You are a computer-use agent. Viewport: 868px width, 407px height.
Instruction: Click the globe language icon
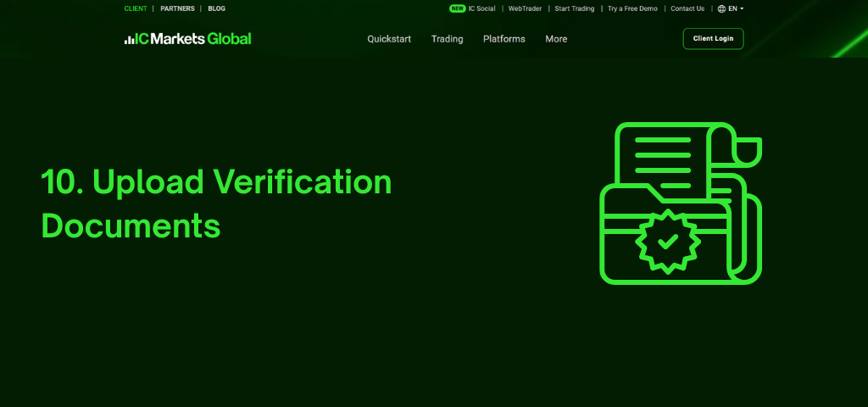coord(721,8)
